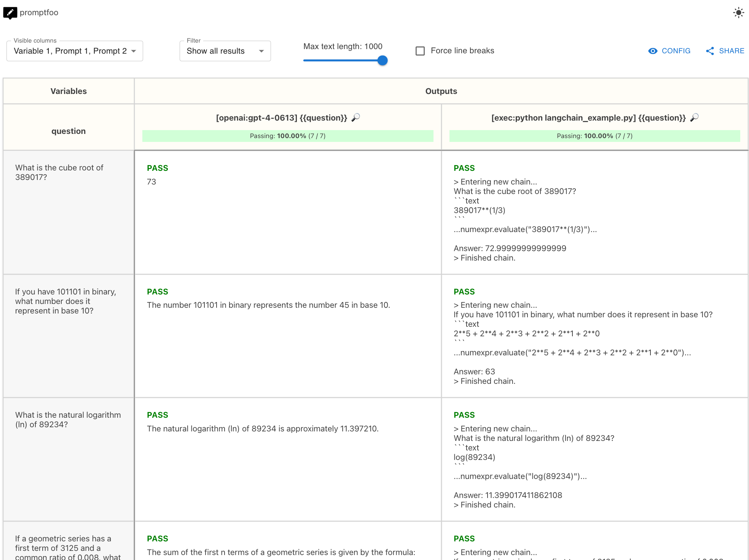Click the SHARE menu item
The width and height of the screenshot is (749, 560).
(725, 51)
